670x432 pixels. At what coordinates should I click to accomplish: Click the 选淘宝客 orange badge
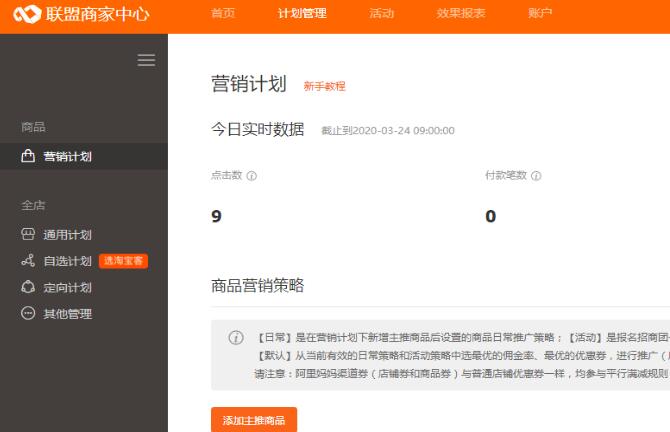(x=123, y=261)
